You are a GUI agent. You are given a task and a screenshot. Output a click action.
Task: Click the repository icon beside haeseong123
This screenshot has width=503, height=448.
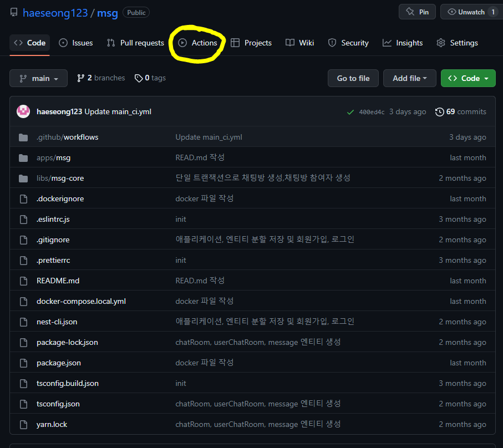pyautogui.click(x=14, y=13)
